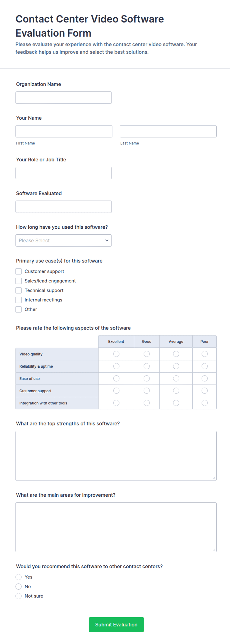Tick the Sales/lead engagement checkbox

click(19, 281)
